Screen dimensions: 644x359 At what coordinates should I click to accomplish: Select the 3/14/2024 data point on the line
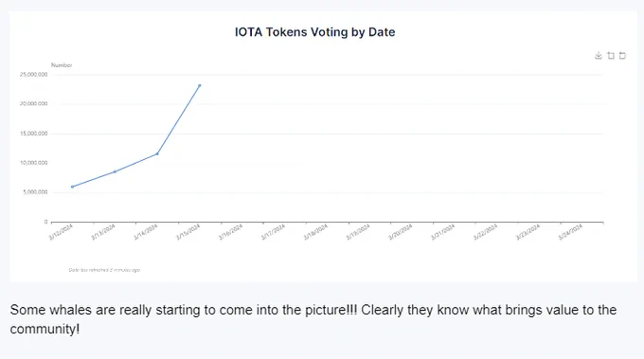pyautogui.click(x=157, y=154)
